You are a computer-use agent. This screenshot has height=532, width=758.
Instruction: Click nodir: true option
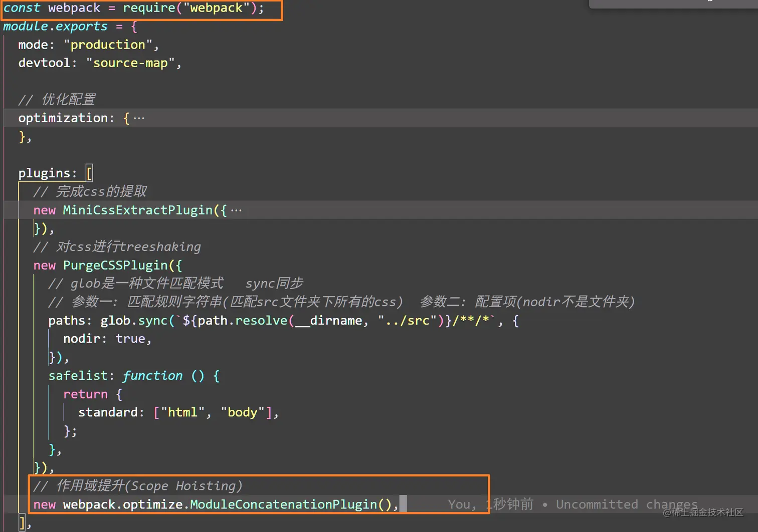click(x=104, y=339)
